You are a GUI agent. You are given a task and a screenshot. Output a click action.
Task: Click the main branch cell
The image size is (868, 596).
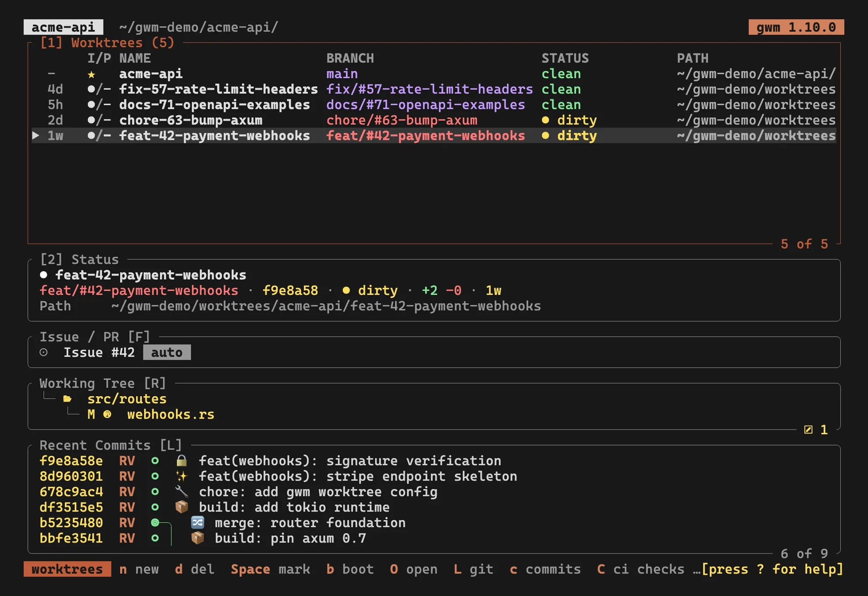pos(342,74)
